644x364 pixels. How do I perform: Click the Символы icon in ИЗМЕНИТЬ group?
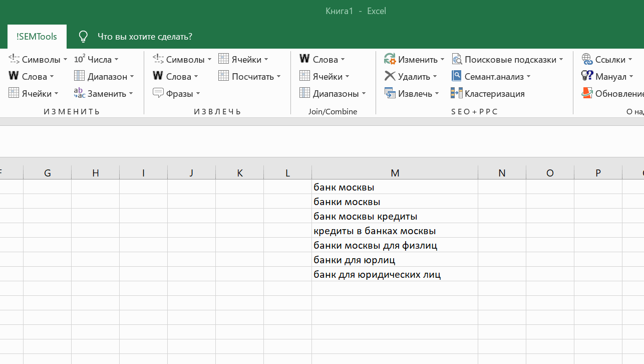point(14,59)
